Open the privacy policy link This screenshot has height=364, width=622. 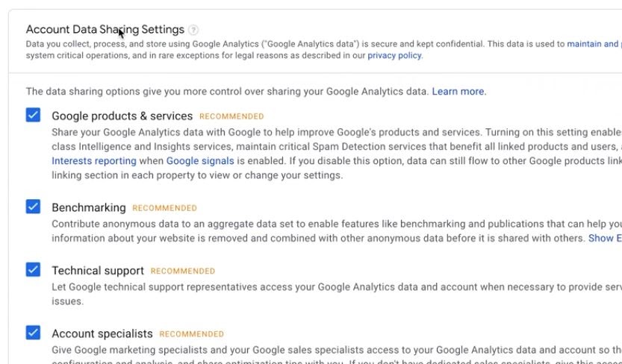[x=394, y=55]
